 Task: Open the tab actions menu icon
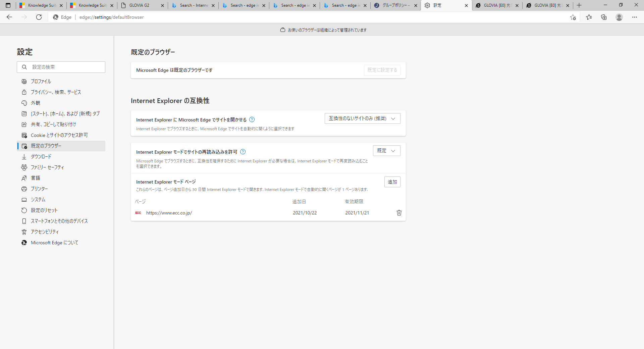point(8,5)
